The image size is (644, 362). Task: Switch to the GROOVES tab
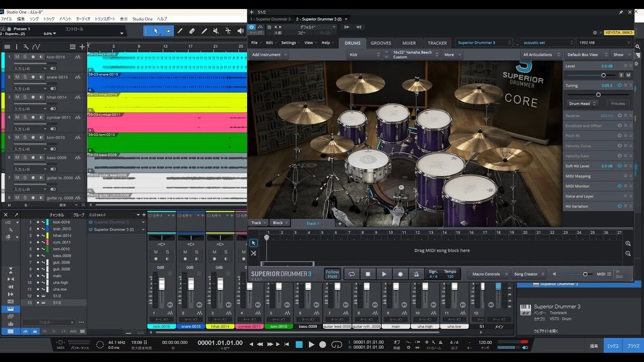pyautogui.click(x=381, y=43)
